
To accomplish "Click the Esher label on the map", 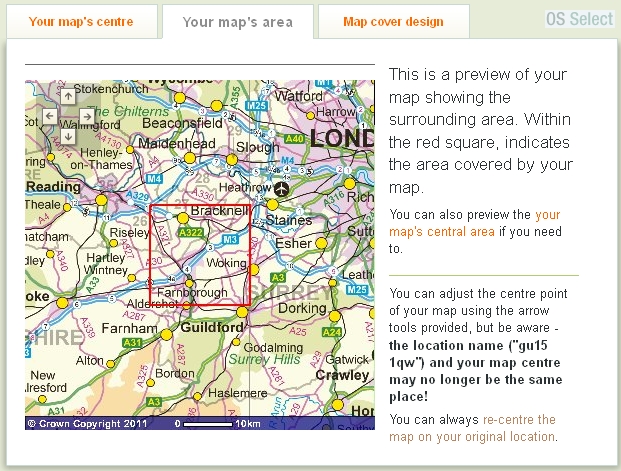I will tap(293, 243).
